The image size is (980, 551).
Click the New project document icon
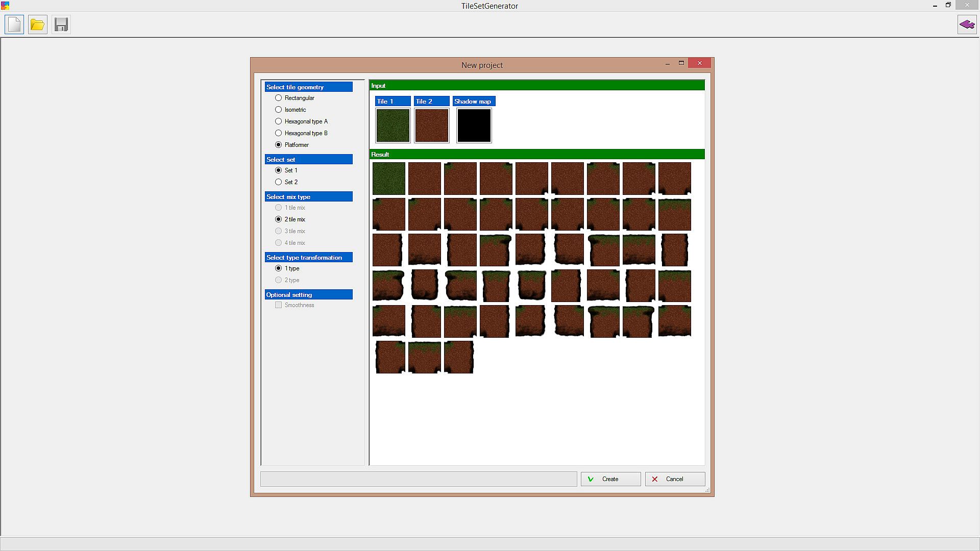tap(14, 24)
